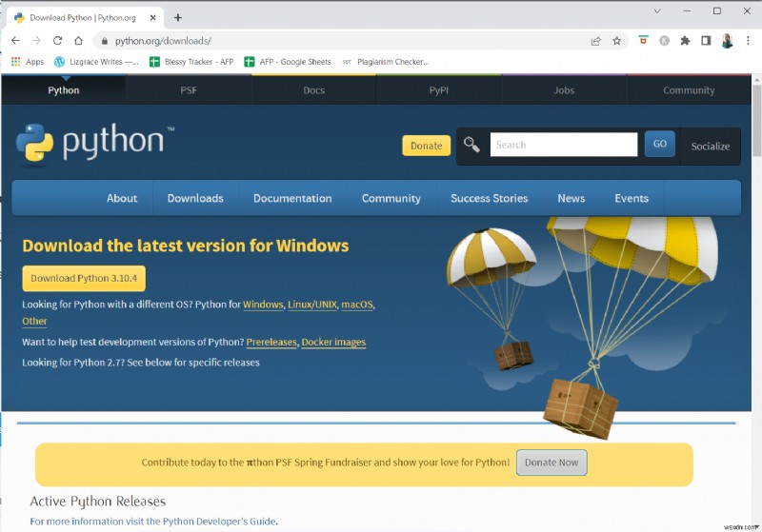Select the Jobs top navigation tab
Viewport: 762px width, 532px height.
pyautogui.click(x=564, y=90)
